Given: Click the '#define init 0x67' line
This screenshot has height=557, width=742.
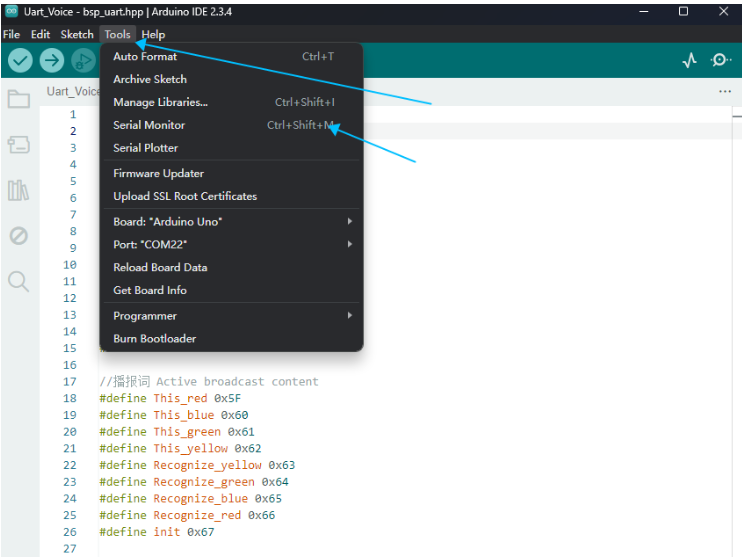Looking at the screenshot, I should coord(157,532).
